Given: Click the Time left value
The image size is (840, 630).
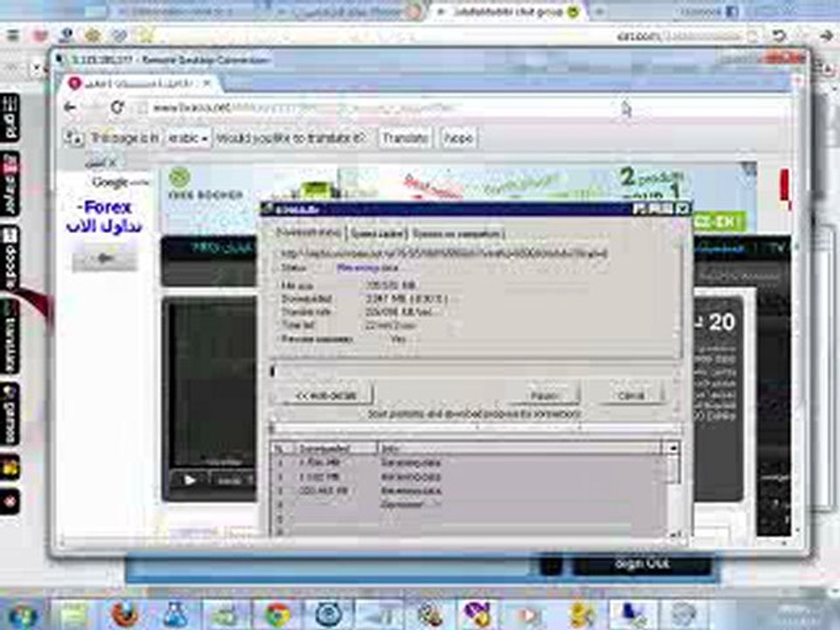Looking at the screenshot, I should point(390,325).
